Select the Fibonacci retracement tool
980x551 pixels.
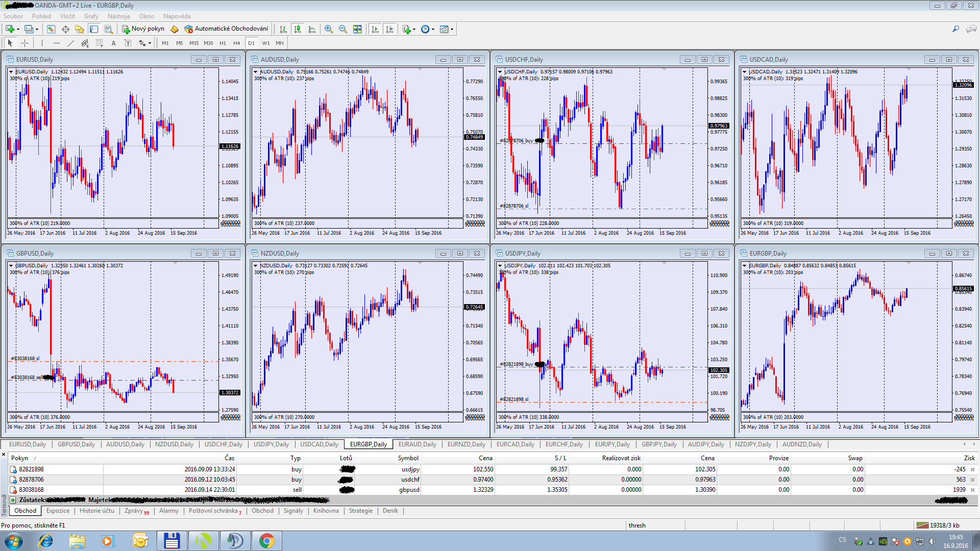pyautogui.click(x=100, y=43)
